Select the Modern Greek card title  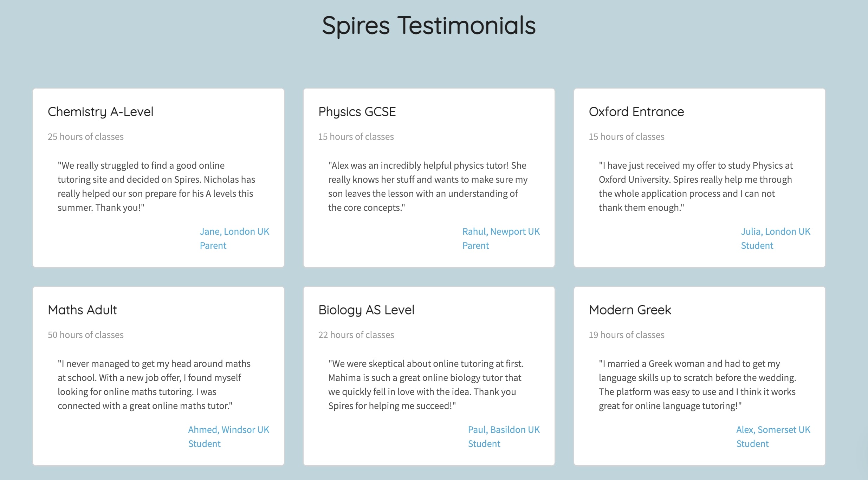[630, 310]
